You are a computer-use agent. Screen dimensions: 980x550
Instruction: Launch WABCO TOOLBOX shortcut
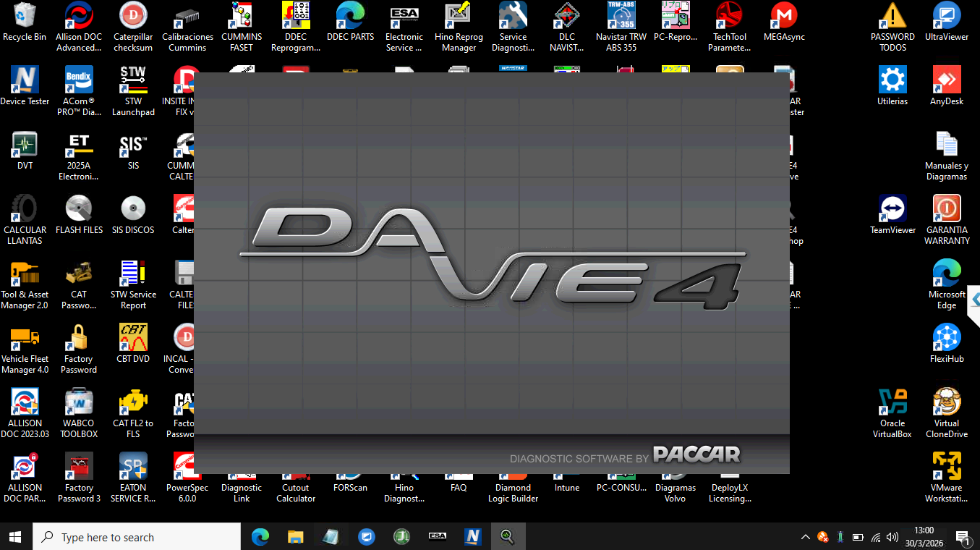coord(79,413)
